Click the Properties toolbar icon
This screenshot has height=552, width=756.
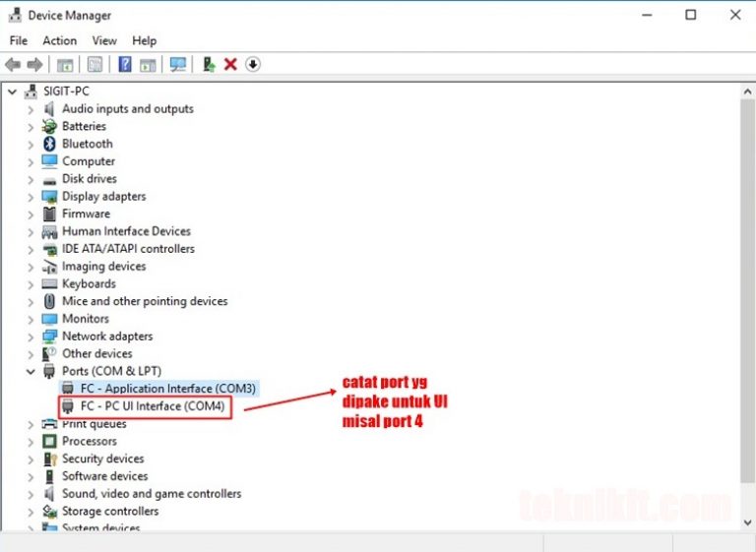(x=94, y=65)
